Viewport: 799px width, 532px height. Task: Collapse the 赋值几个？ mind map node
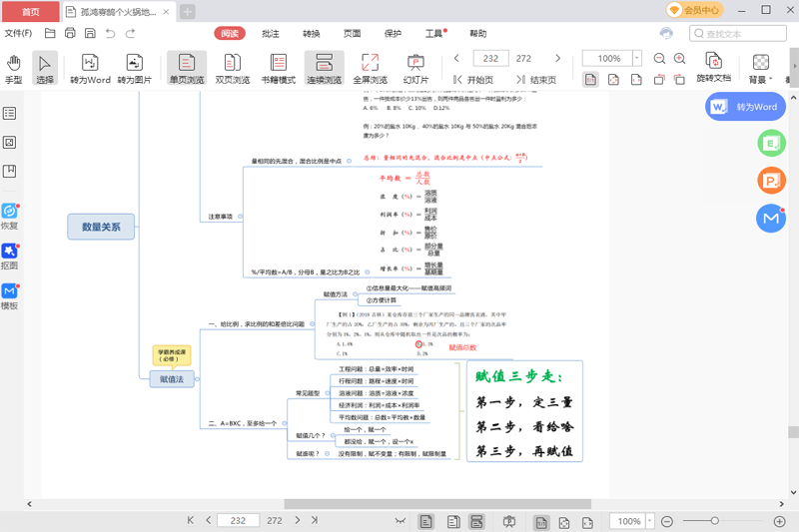point(333,436)
